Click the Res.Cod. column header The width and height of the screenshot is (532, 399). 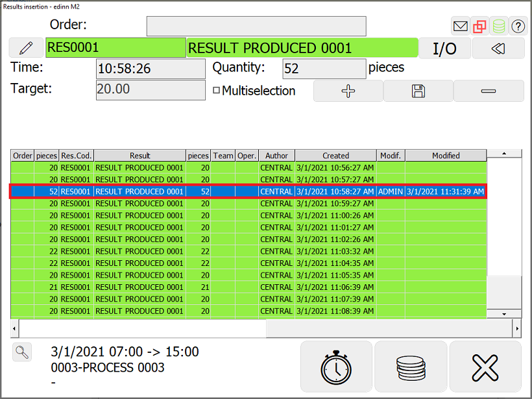(x=77, y=156)
